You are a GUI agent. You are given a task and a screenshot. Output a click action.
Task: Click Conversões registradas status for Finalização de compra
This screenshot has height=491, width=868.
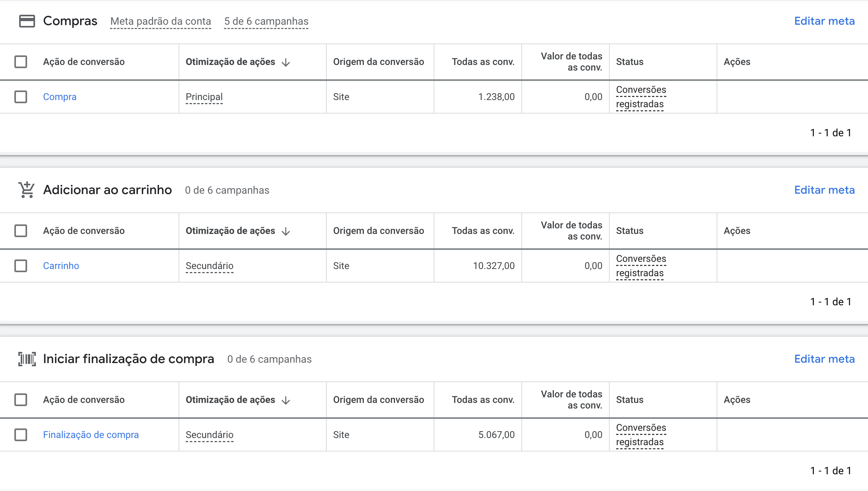[641, 435]
